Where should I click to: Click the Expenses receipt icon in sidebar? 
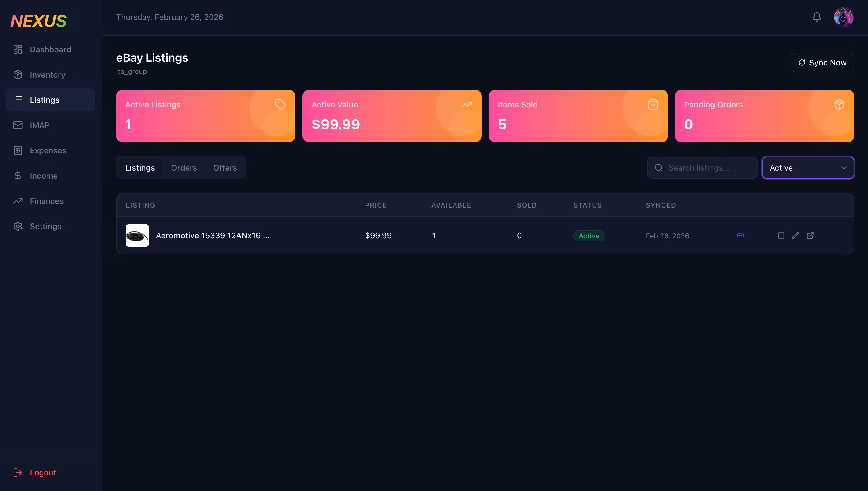click(x=18, y=150)
